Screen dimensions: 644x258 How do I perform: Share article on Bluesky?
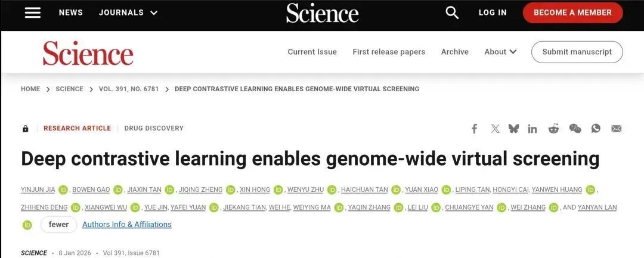513,129
